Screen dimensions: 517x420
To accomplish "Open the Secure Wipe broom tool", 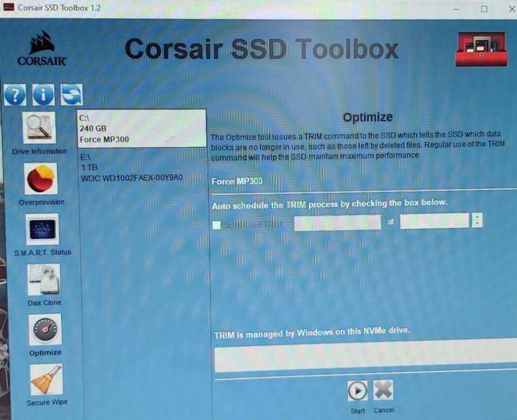I will click(x=46, y=380).
